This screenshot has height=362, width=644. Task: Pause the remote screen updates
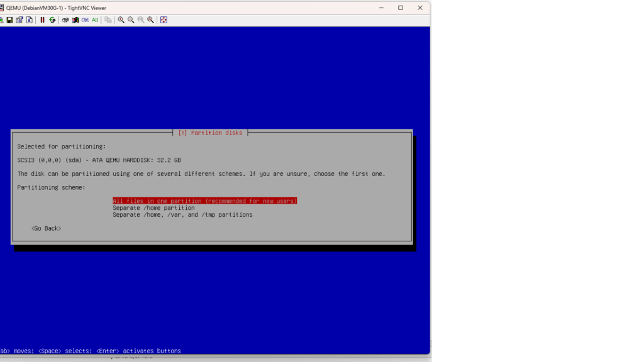pyautogui.click(x=43, y=20)
